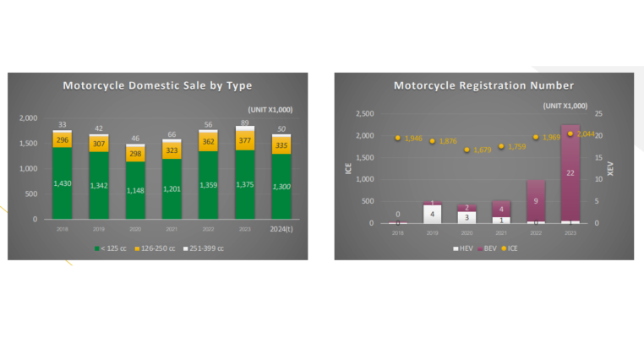Image resolution: width=644 pixels, height=338 pixels.
Task: Select the 2018 ICE marker dot beside '1,946'
Action: pyautogui.click(x=397, y=138)
